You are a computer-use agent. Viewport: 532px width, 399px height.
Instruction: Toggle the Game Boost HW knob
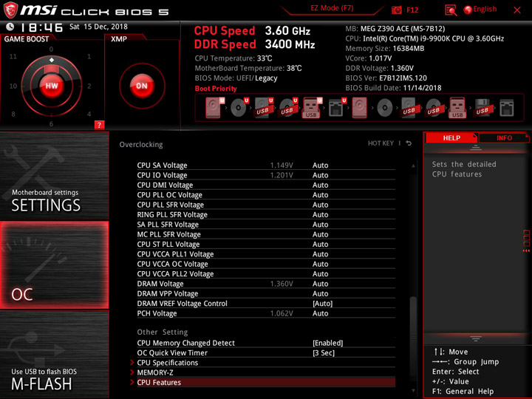coord(52,86)
